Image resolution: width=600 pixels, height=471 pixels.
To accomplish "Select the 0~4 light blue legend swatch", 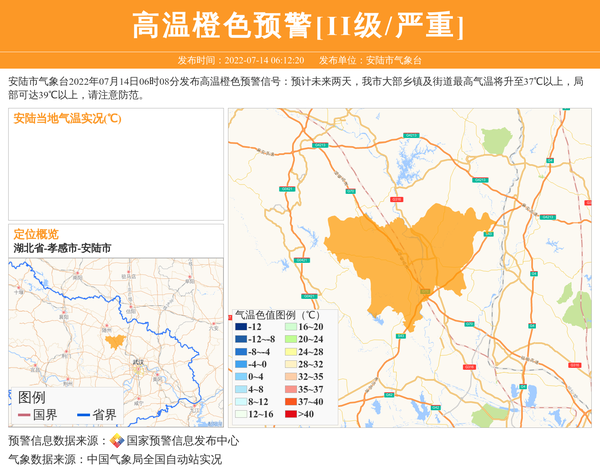I will pos(241,377).
